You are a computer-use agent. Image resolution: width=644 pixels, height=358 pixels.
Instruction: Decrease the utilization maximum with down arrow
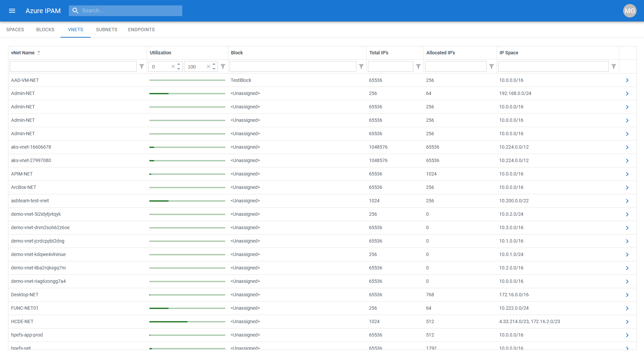tap(214, 69)
